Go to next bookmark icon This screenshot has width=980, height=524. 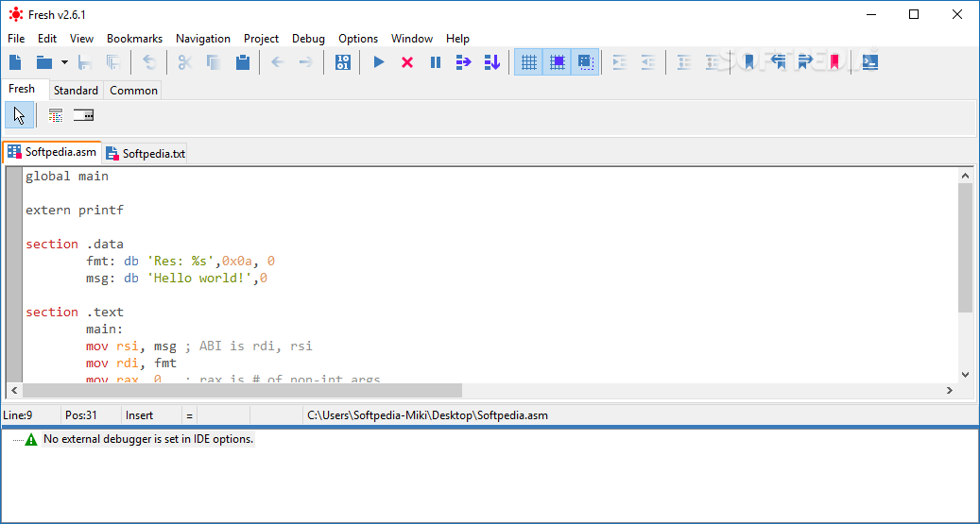[805, 61]
